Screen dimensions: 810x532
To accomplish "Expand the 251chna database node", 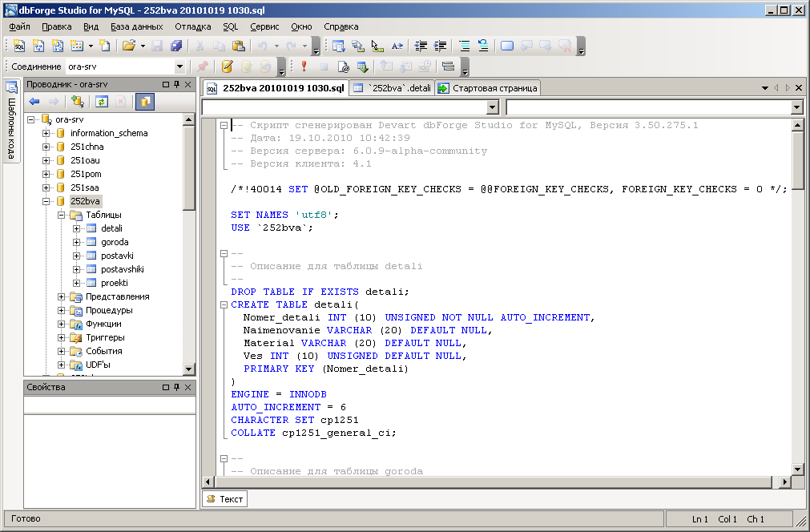I will tap(46, 147).
